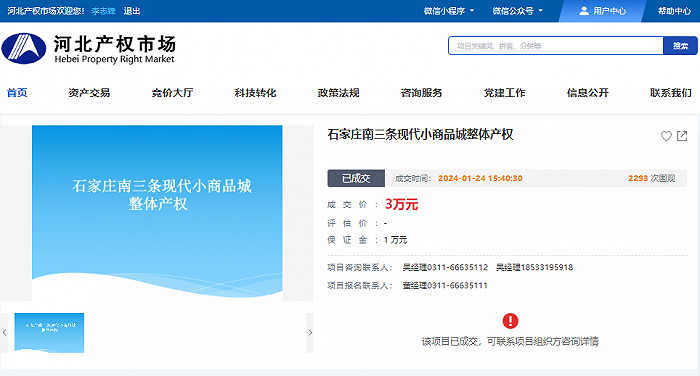Image resolution: width=700 pixels, height=376 pixels.
Task: Click the username 李志锋 link
Action: [104, 11]
